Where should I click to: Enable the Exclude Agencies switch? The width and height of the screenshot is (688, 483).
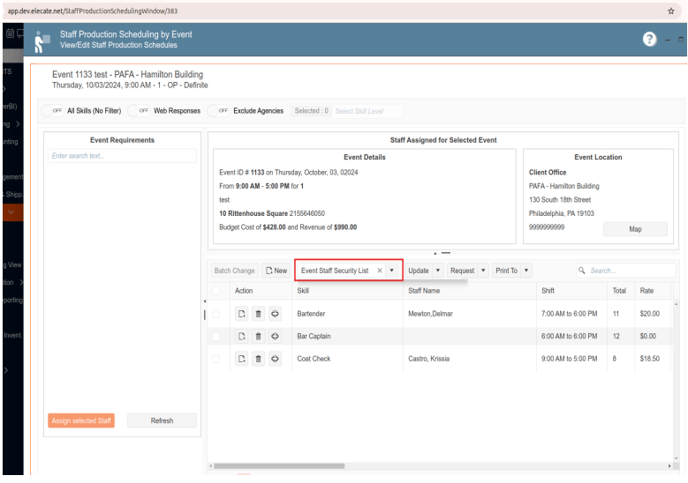pyautogui.click(x=222, y=111)
